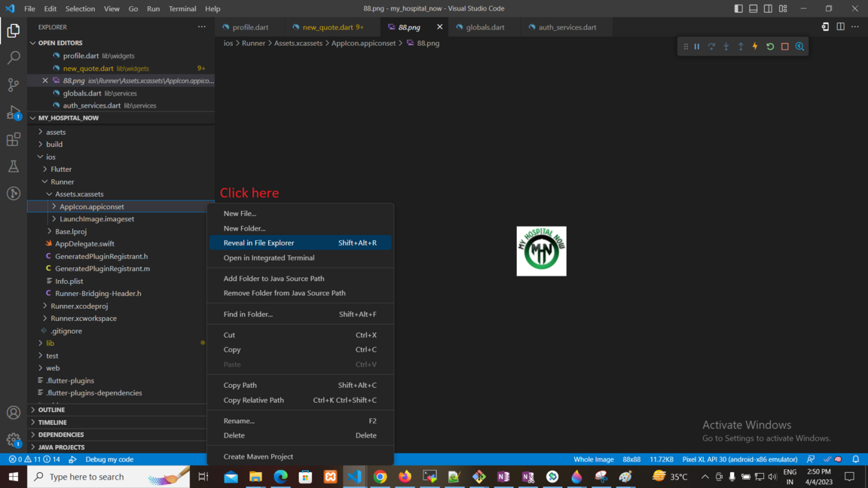Image resolution: width=868 pixels, height=488 pixels.
Task: Open the Source Control view
Action: click(x=14, y=85)
